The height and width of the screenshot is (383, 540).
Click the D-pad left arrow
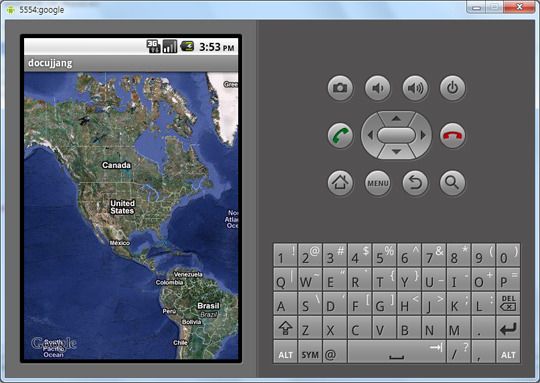pos(370,135)
